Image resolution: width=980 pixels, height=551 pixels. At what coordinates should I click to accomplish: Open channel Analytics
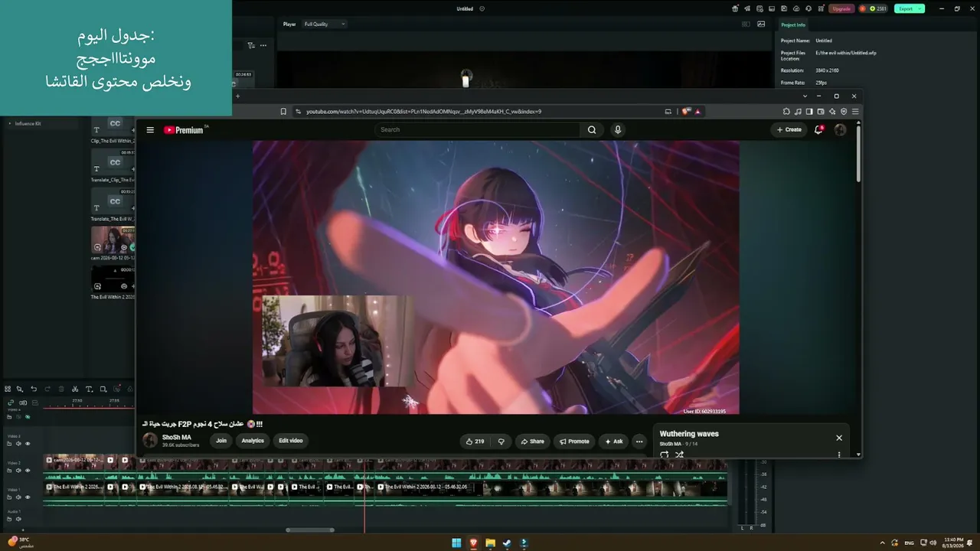pos(253,441)
